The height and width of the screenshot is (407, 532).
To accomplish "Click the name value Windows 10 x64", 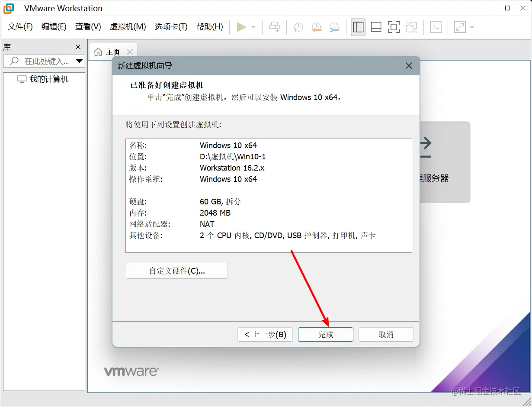I will (x=228, y=145).
